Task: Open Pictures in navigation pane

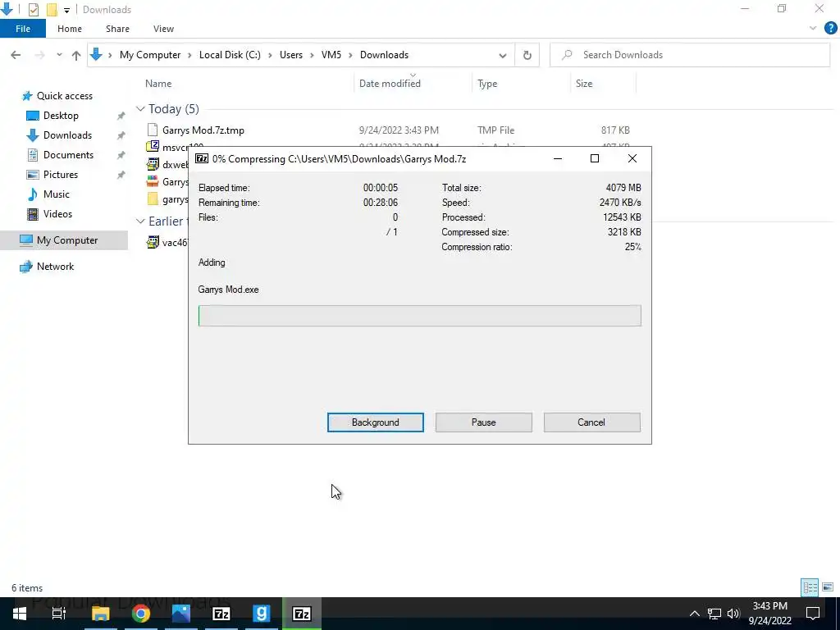Action: (61, 175)
